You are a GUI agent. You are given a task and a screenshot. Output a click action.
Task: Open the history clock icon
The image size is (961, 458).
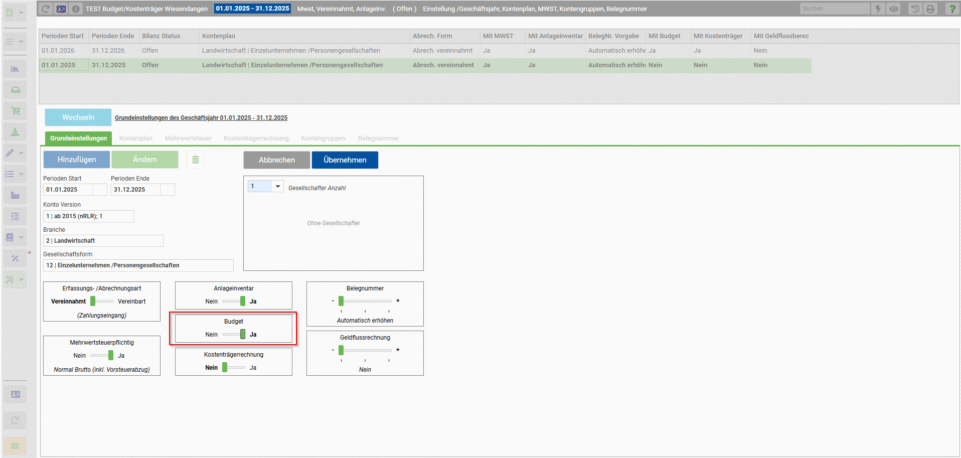915,9
